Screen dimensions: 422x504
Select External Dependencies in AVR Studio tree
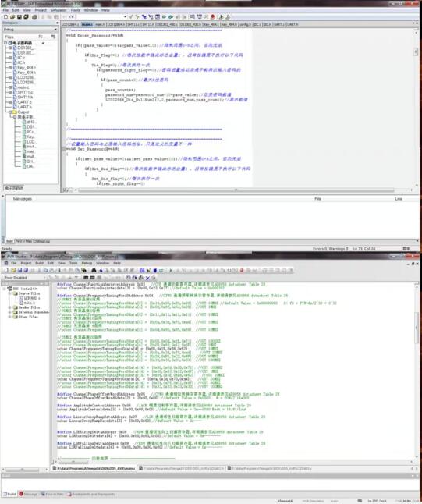pyautogui.click(x=31, y=312)
